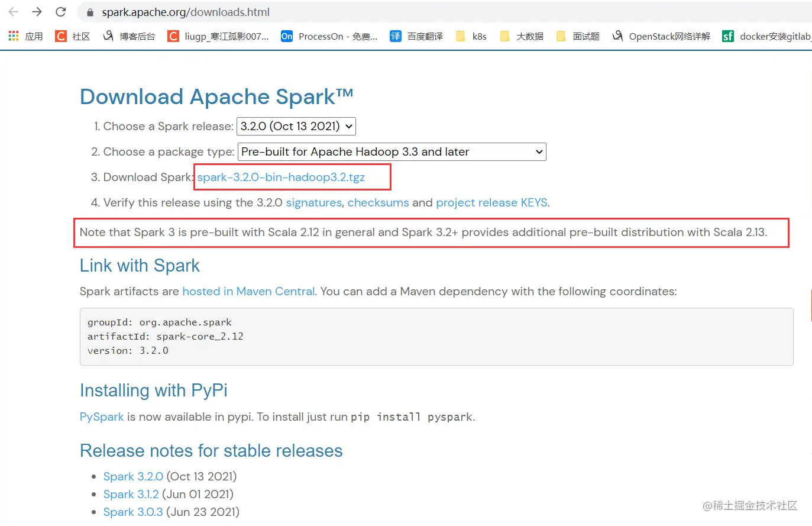Viewport: 812px width, 526px height.
Task: Open Spark 3.2.0 release notes
Action: pyautogui.click(x=133, y=476)
